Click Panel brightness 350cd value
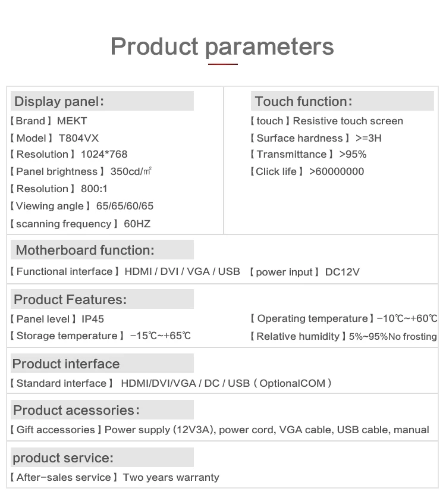 tap(131, 171)
